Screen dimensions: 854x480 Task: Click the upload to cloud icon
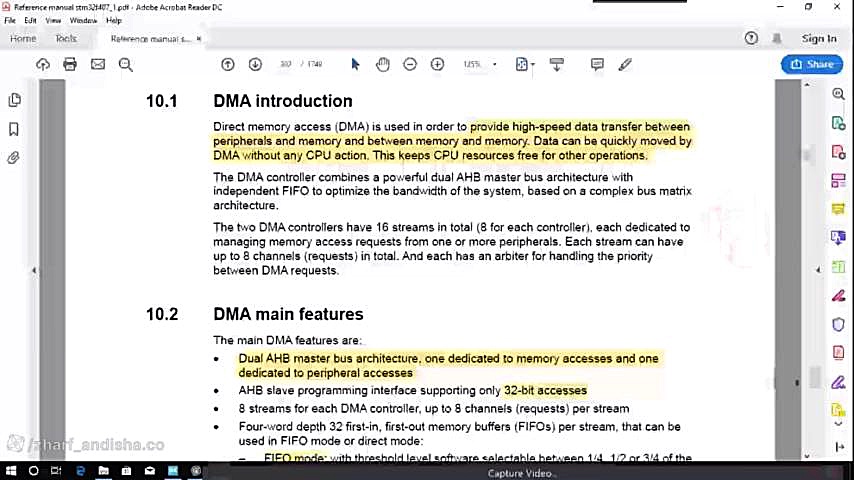click(42, 64)
